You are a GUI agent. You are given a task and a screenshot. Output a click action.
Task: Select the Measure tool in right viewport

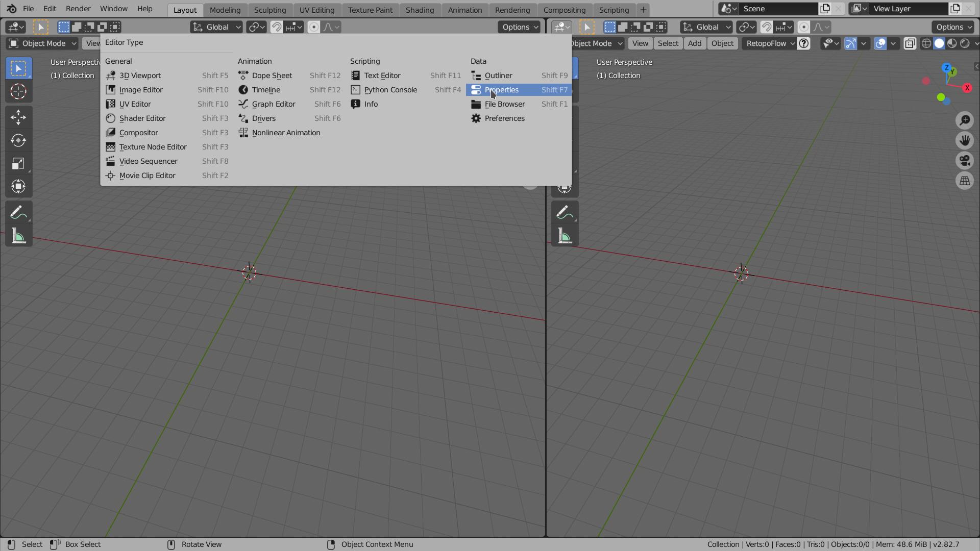click(x=565, y=236)
